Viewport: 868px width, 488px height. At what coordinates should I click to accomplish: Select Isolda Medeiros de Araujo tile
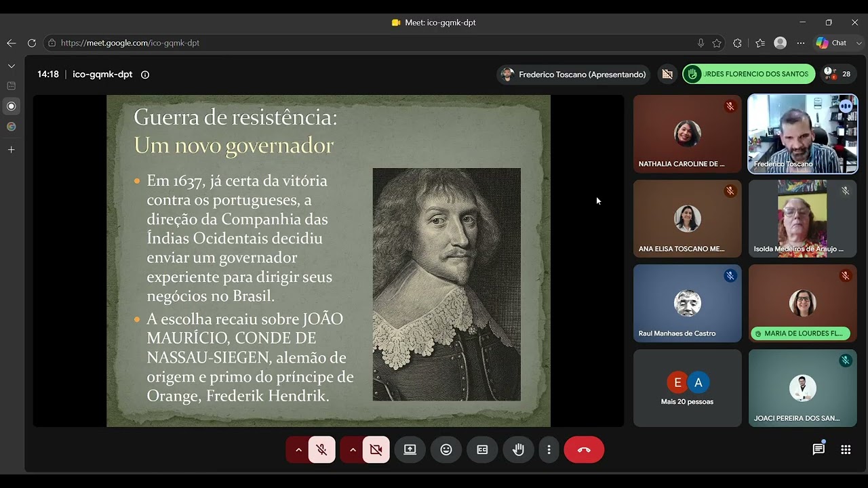(x=802, y=218)
